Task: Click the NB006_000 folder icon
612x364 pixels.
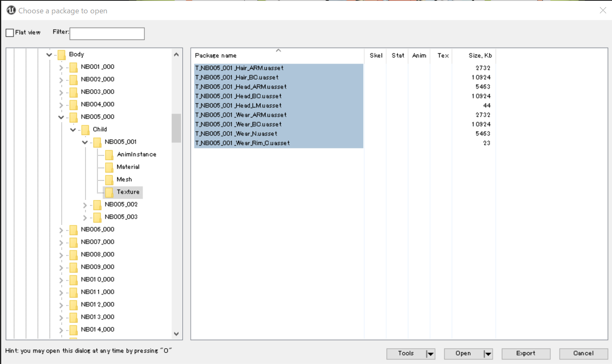Action: point(73,230)
